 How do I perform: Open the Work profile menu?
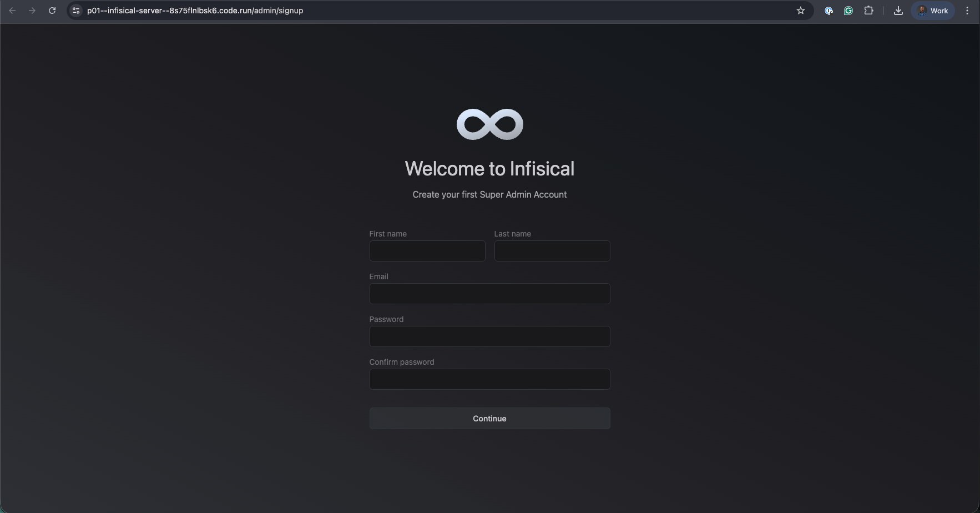coord(933,11)
